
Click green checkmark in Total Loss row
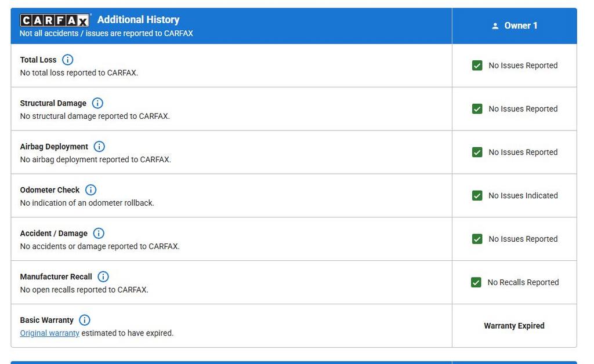[477, 65]
